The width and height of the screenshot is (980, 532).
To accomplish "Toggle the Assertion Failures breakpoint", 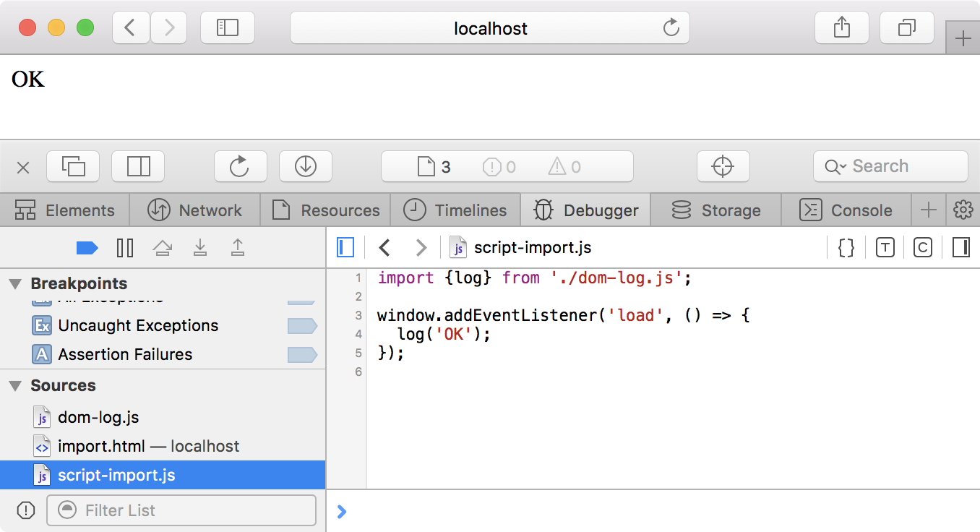I will [301, 355].
